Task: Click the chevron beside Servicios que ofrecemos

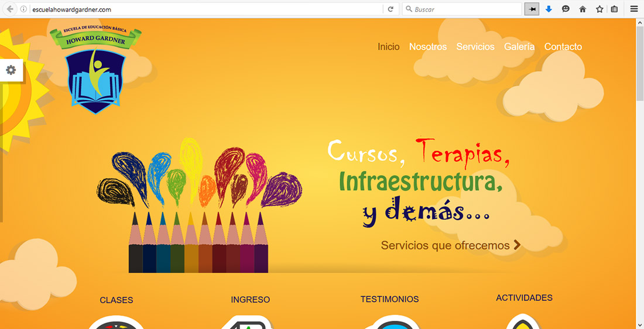Action: pos(517,245)
